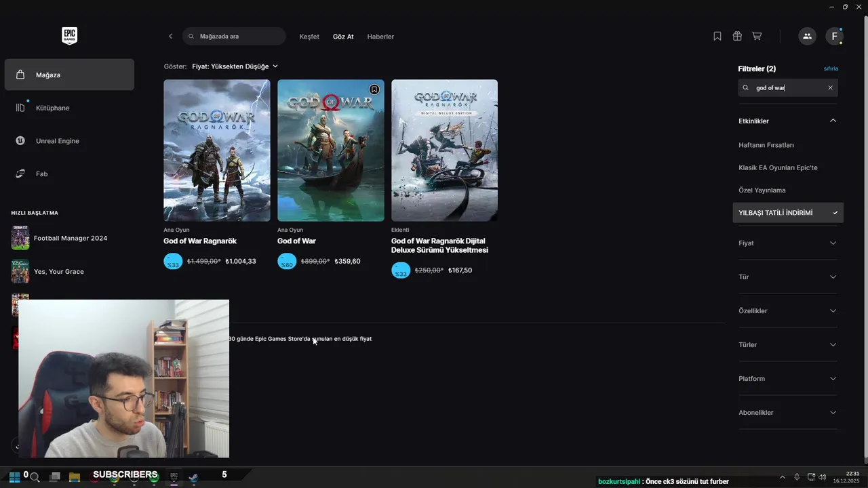868x488 pixels.
Task: Open Windows taskbar search
Action: (x=35, y=477)
